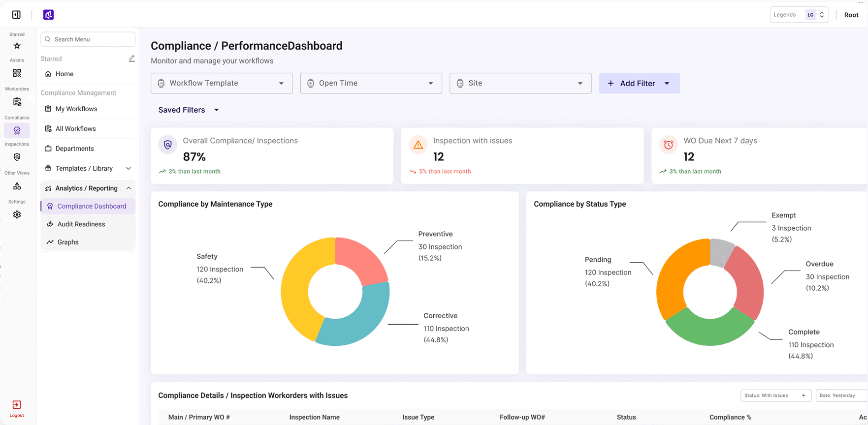Open Workorders from the icon rail
This screenshot has height=425, width=868.
coord(17,102)
